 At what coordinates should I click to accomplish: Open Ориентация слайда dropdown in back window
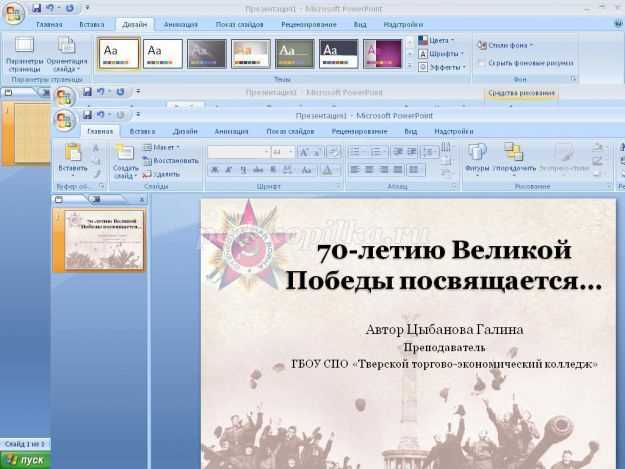coord(67,55)
